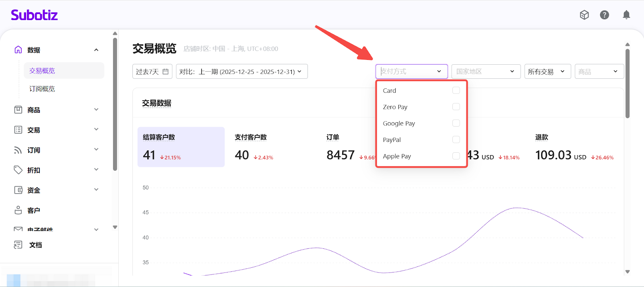Select the 结算客户数 metric card
This screenshot has height=287, width=644.
pyautogui.click(x=181, y=147)
